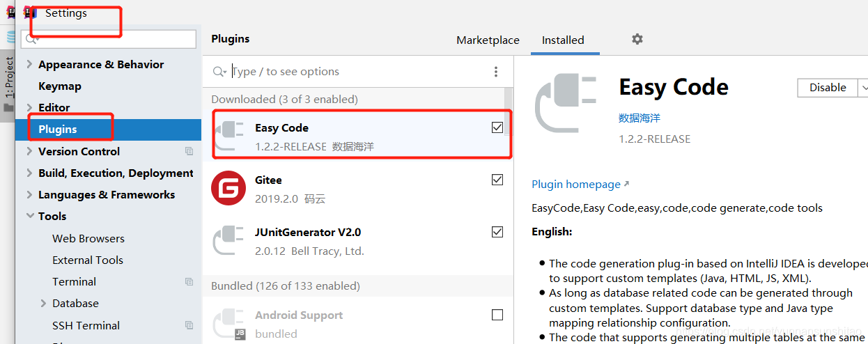Click the project-level icon next to Terminal
This screenshot has height=344, width=868.
point(189,281)
